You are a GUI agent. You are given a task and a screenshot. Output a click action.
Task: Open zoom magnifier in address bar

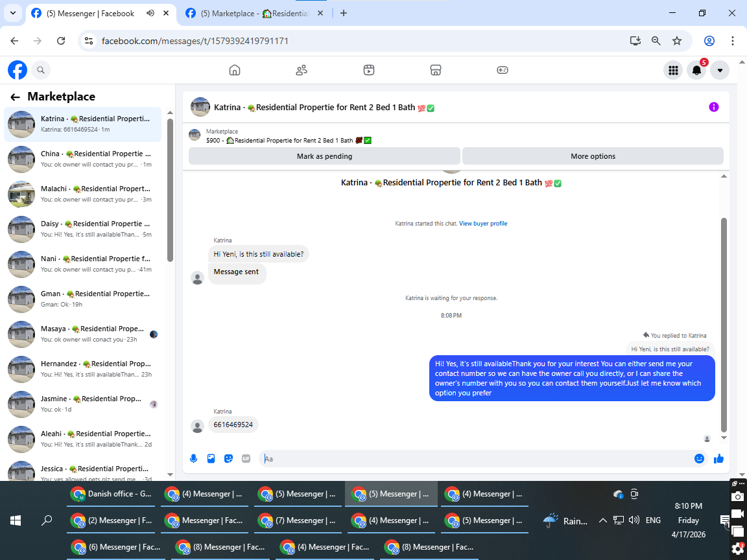coord(656,41)
